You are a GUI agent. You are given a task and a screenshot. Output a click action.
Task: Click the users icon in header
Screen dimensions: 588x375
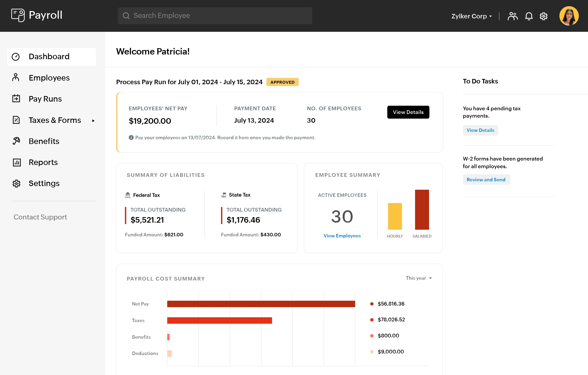[512, 16]
